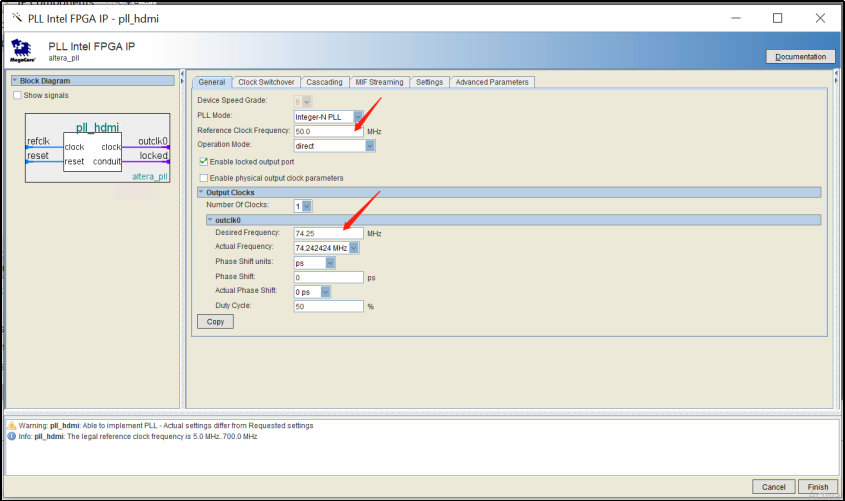Screen dimensions: 845x501
Task: Click the warning icon in messages pane
Action: click(12, 426)
